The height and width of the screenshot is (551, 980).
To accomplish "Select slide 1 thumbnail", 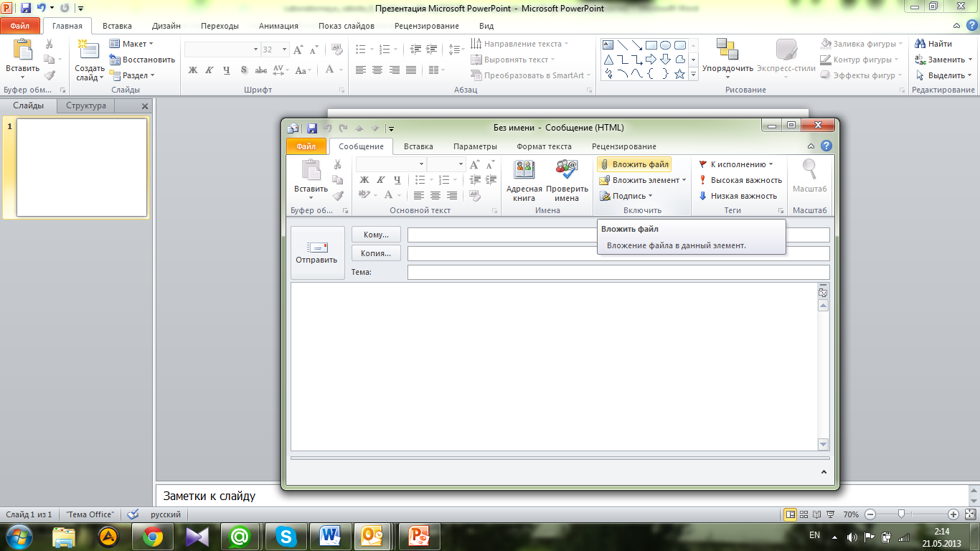I will coord(82,167).
